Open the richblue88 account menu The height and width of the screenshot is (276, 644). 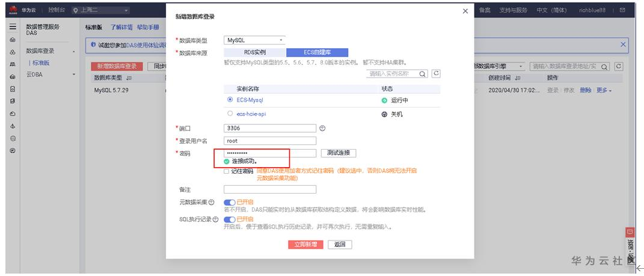592,10
